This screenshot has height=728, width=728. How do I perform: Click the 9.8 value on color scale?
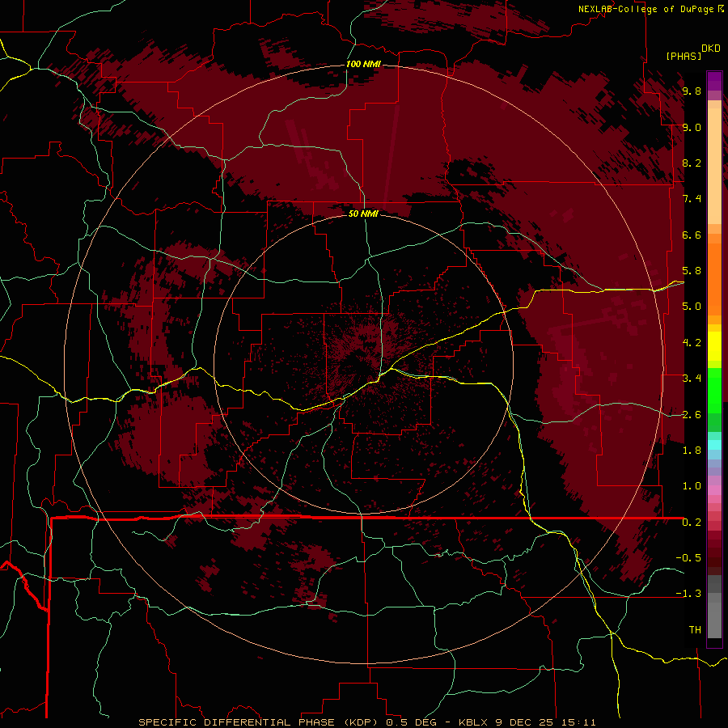coord(692,91)
